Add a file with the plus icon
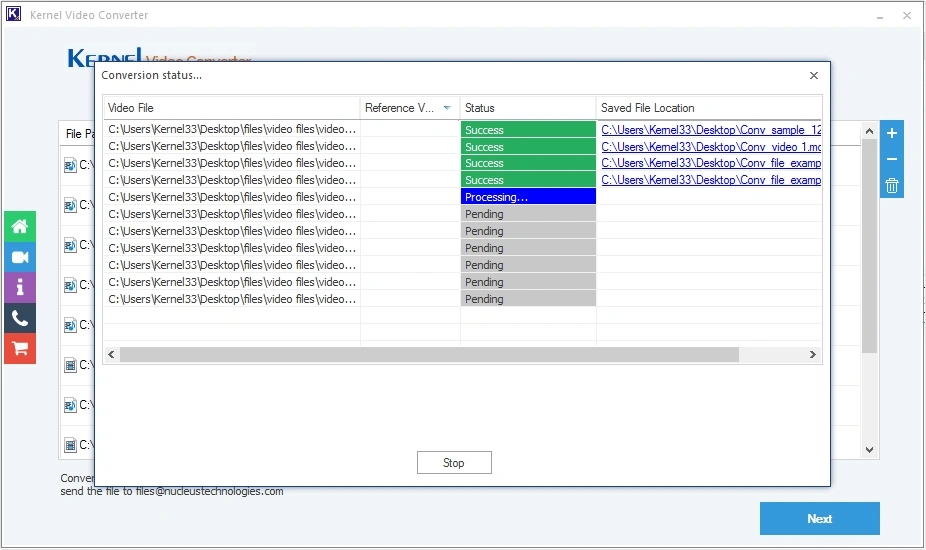The height and width of the screenshot is (550, 926). [x=892, y=133]
